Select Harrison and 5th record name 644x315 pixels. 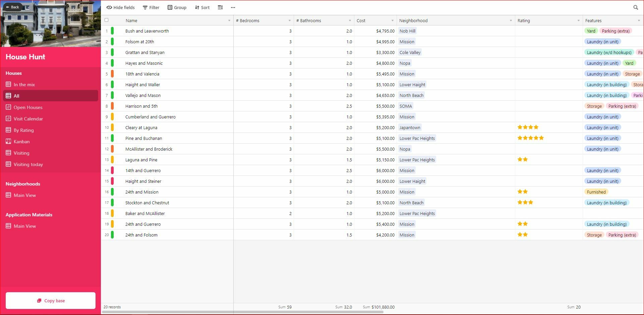[x=141, y=106]
